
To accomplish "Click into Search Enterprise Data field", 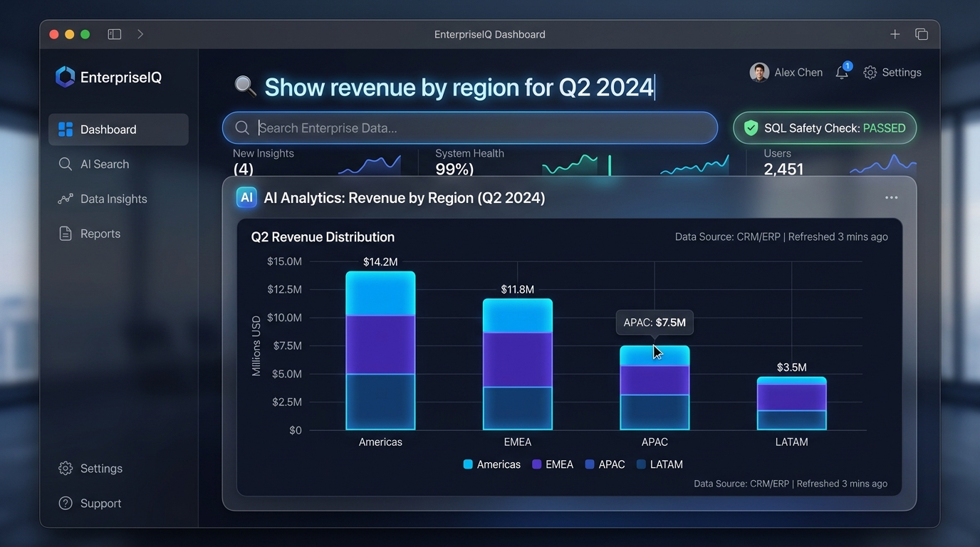I will pyautogui.click(x=470, y=128).
